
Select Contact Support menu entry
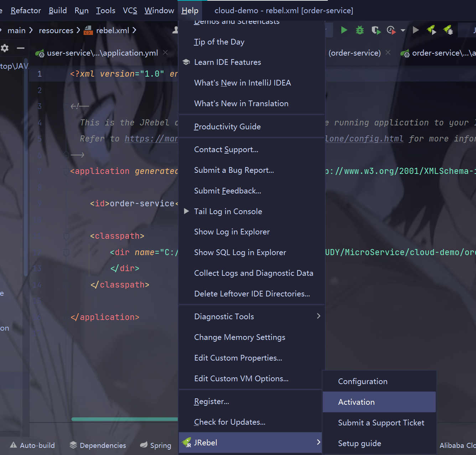click(x=252, y=149)
